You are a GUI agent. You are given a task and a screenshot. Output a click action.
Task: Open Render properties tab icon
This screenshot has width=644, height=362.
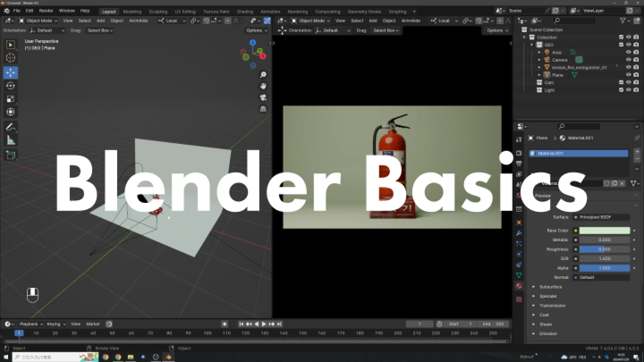coord(519,153)
